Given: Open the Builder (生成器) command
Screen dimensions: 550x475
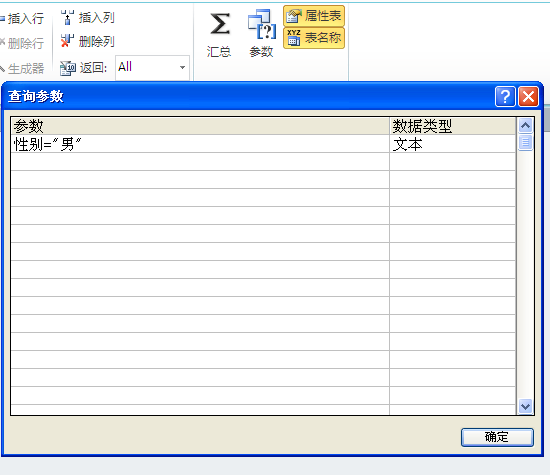Looking at the screenshot, I should click(22, 68).
